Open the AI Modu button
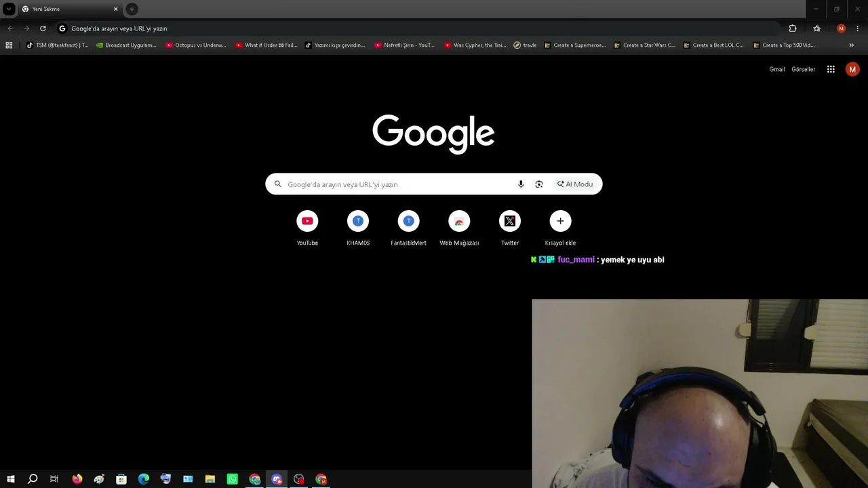 click(x=575, y=184)
